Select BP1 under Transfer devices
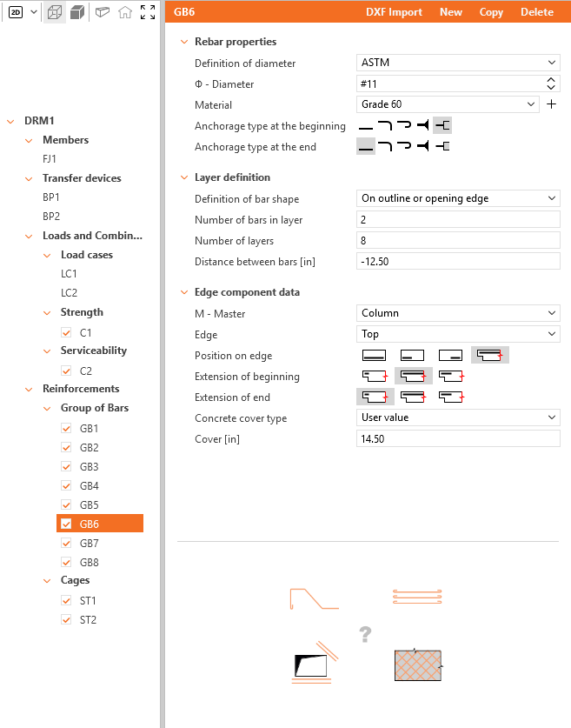 coord(51,197)
